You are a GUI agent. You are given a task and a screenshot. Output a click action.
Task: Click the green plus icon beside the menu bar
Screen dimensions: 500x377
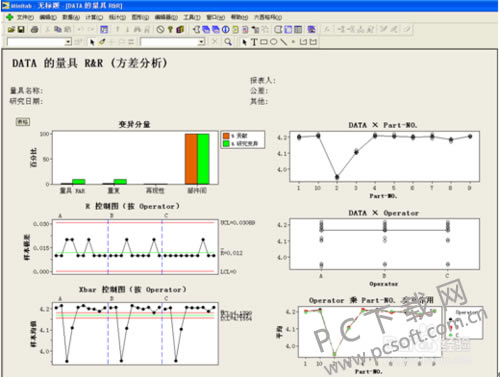pos(9,17)
